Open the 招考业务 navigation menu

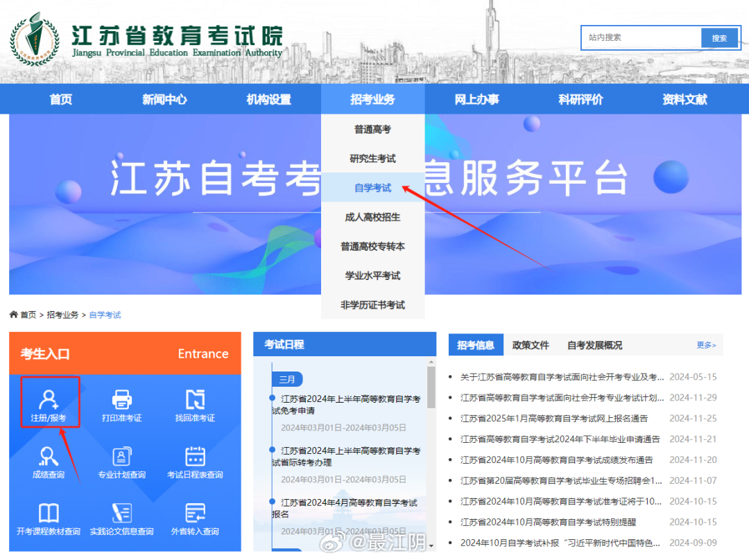click(372, 99)
